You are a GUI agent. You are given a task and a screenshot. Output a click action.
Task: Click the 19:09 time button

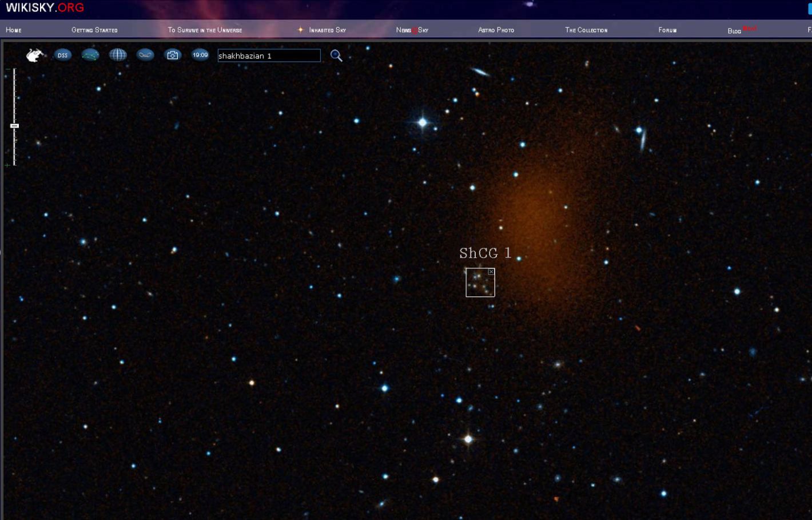click(x=200, y=55)
